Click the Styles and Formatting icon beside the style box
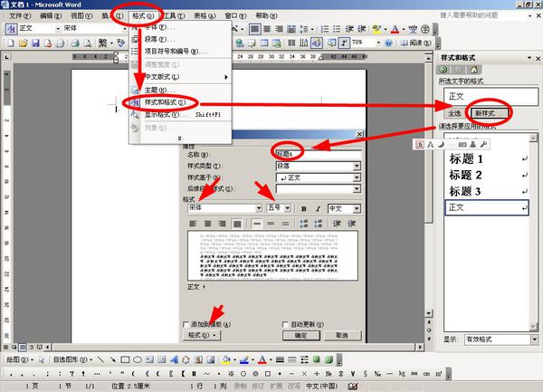The width and height of the screenshot is (543, 392). 12,29
